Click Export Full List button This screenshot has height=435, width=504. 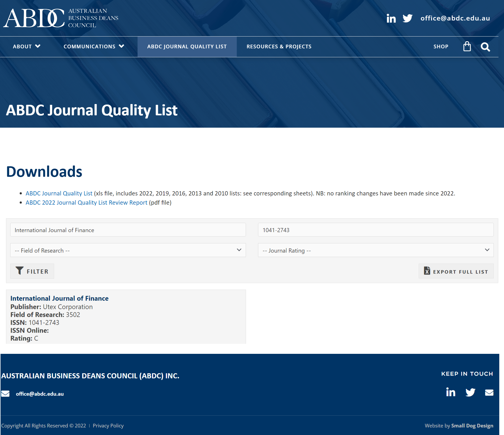(456, 271)
